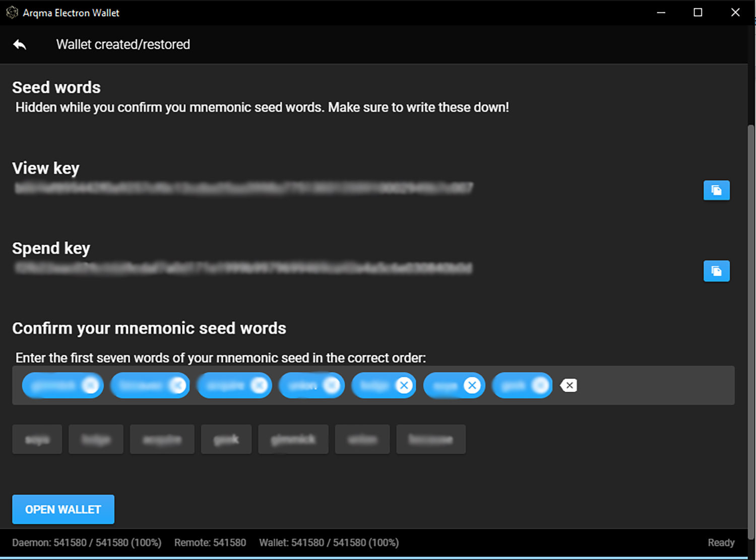The width and height of the screenshot is (756, 560).
Task: Remove the sixth entered seed word chip
Action: point(472,385)
